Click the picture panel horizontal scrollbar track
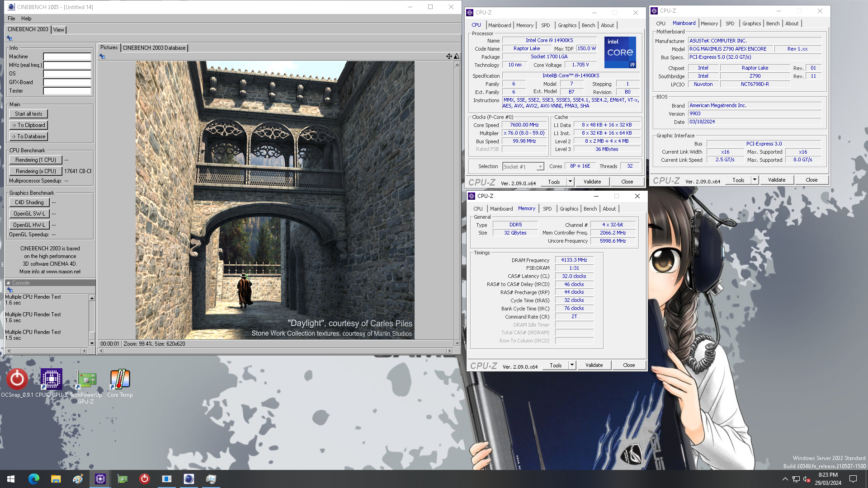This screenshot has height=488, width=868. (276, 351)
